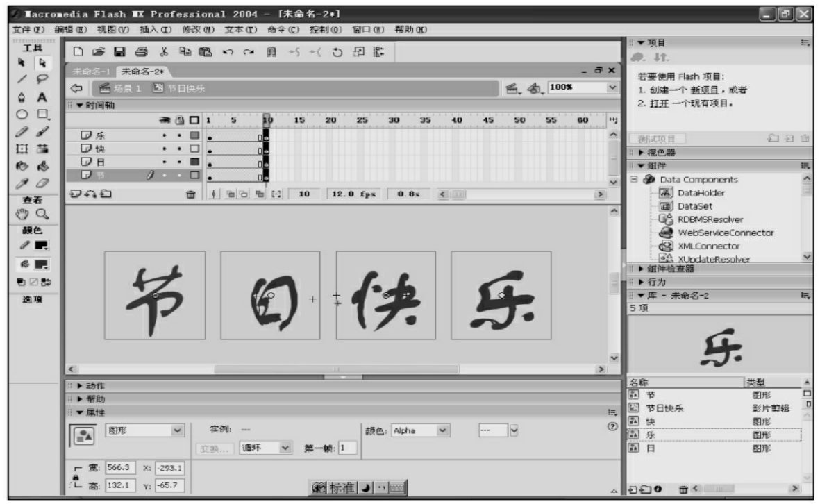This screenshot has width=820, height=504.
Task: Open the 循环 loop options dropdown
Action: (285, 448)
